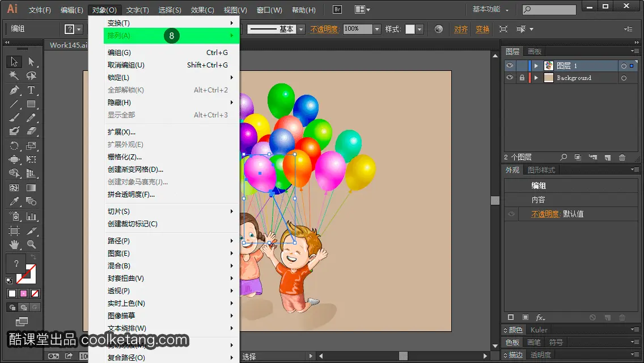Image resolution: width=644 pixels, height=363 pixels.
Task: Expand Background layer contents
Action: click(x=536, y=78)
